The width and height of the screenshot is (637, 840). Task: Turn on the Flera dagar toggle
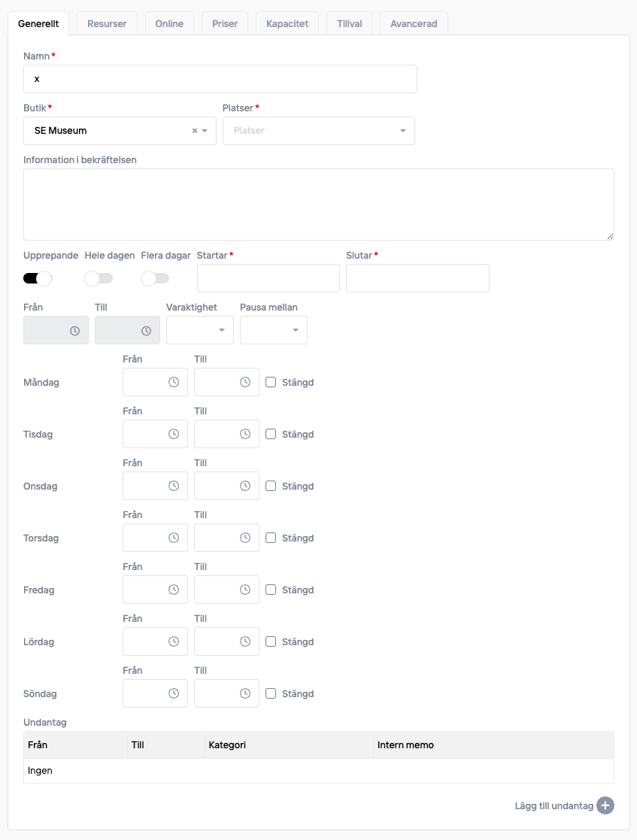[x=155, y=278]
